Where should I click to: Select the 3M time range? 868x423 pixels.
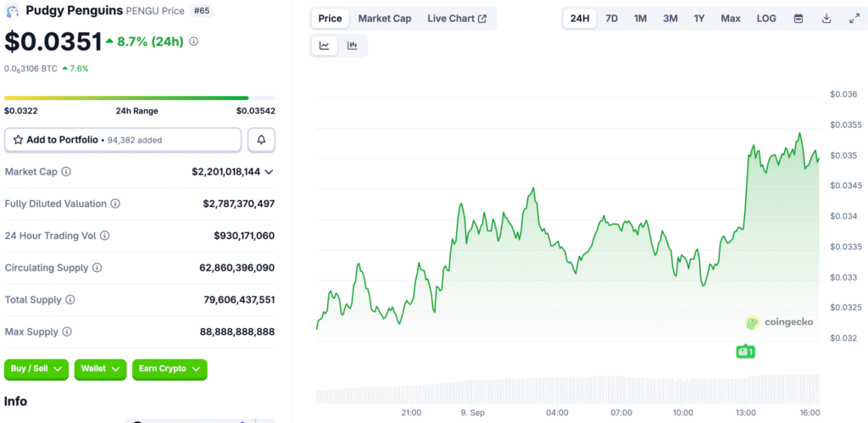point(670,19)
